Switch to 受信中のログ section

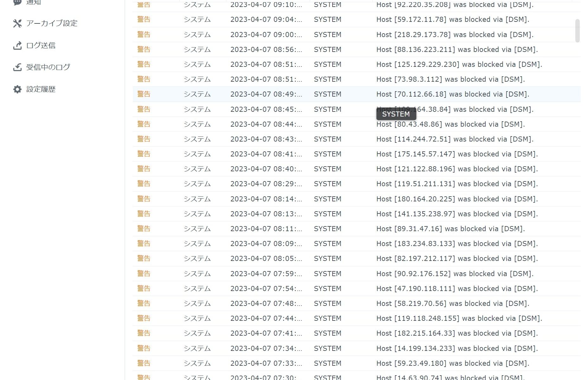(48, 67)
